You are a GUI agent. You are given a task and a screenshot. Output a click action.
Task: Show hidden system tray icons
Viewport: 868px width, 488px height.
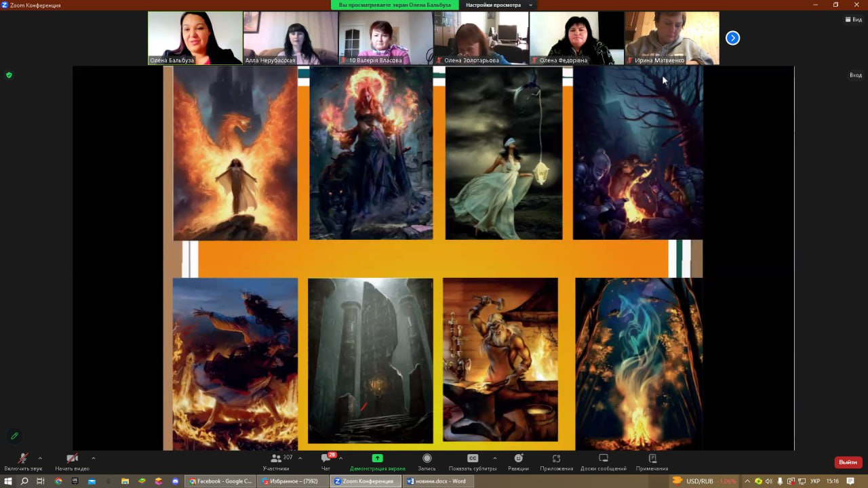748,481
